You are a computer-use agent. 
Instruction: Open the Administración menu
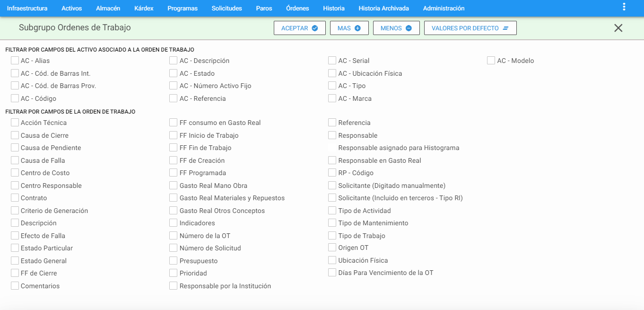tap(444, 8)
